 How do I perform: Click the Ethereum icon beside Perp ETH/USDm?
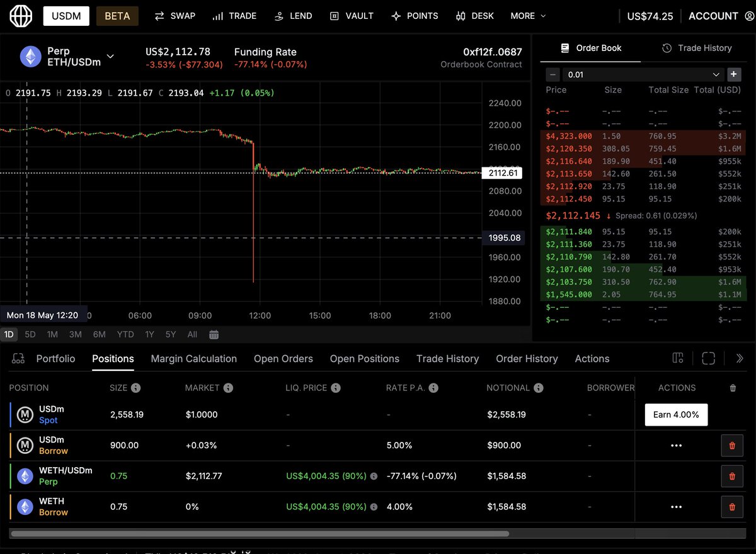[x=30, y=57]
